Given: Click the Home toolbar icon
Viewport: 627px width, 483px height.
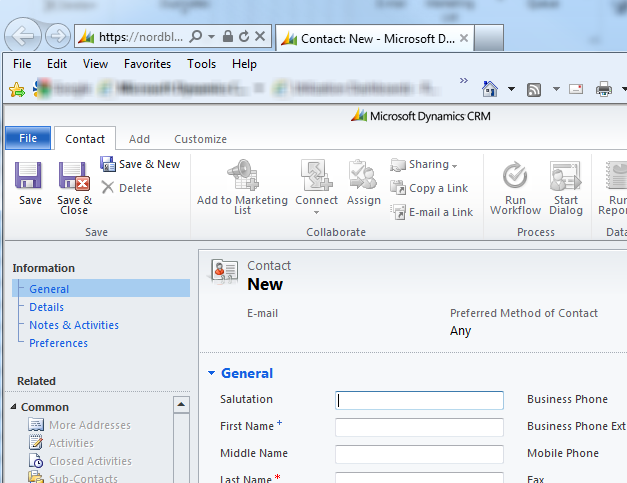Looking at the screenshot, I should [x=490, y=89].
